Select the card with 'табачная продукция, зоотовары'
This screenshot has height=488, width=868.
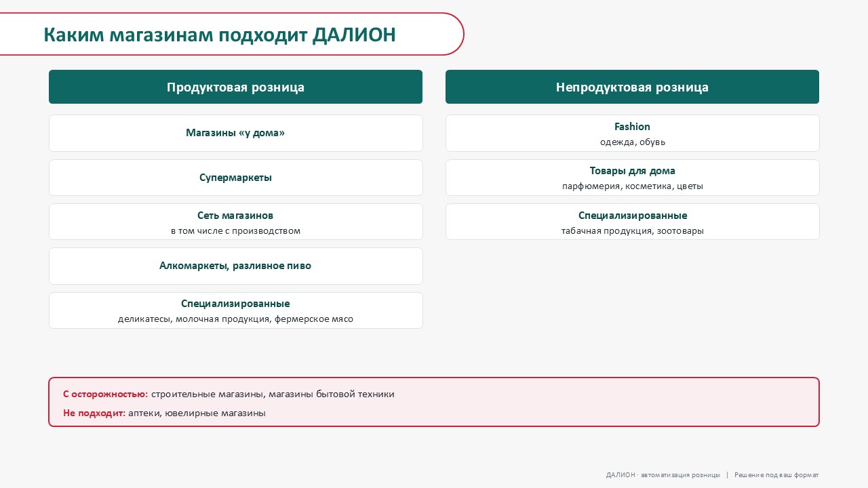(x=632, y=222)
